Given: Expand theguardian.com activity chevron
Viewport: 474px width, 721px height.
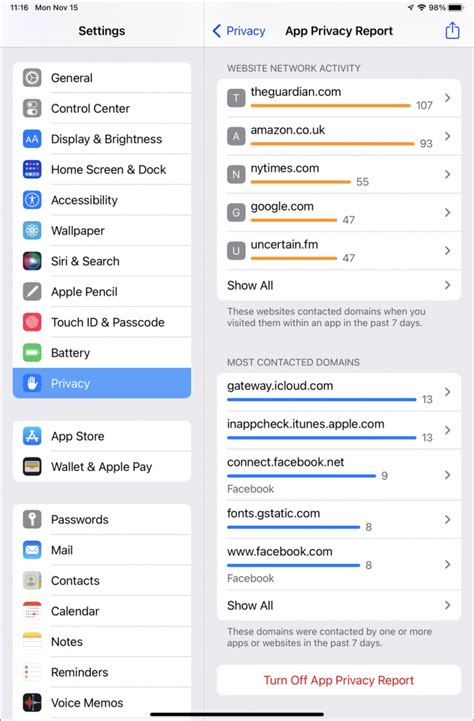Looking at the screenshot, I should coord(447,98).
